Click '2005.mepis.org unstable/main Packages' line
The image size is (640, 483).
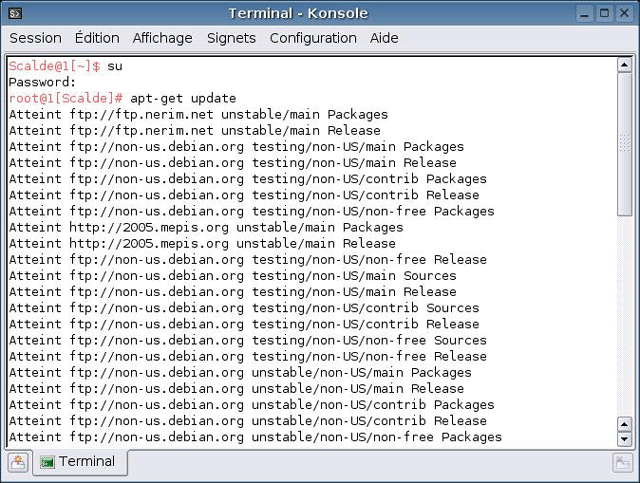(206, 227)
